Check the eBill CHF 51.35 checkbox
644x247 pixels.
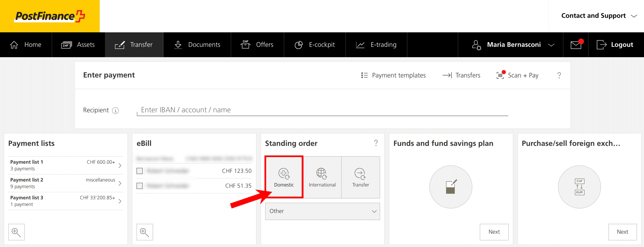[x=140, y=186]
